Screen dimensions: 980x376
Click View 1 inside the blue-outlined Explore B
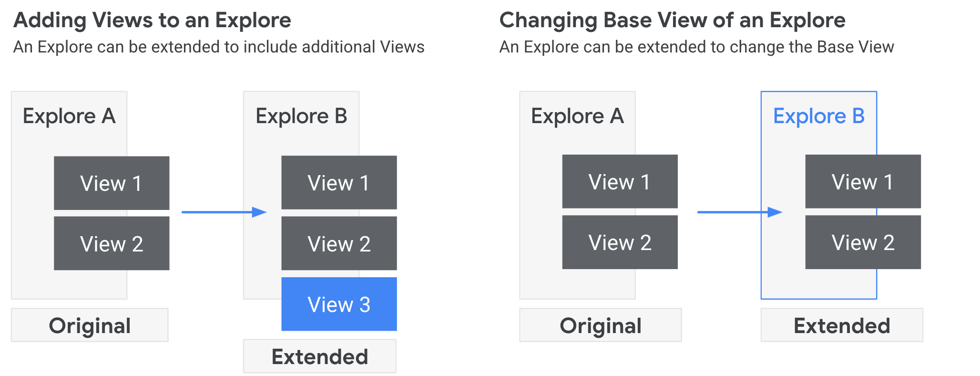tap(863, 182)
